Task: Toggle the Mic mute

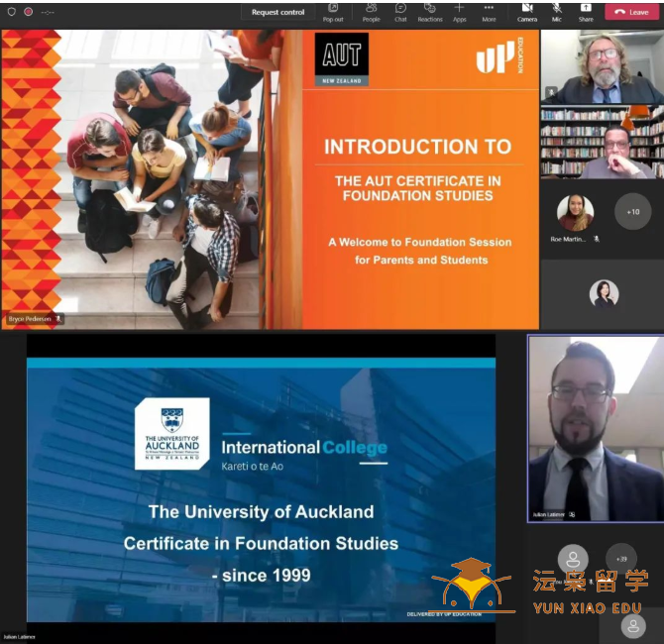Action: 556,12
